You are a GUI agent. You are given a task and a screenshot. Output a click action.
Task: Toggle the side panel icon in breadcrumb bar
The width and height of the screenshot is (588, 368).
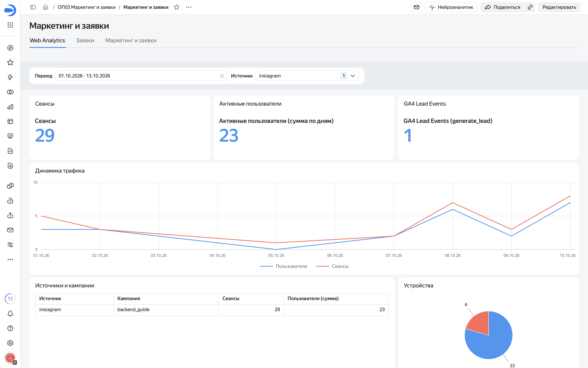pyautogui.click(x=33, y=7)
